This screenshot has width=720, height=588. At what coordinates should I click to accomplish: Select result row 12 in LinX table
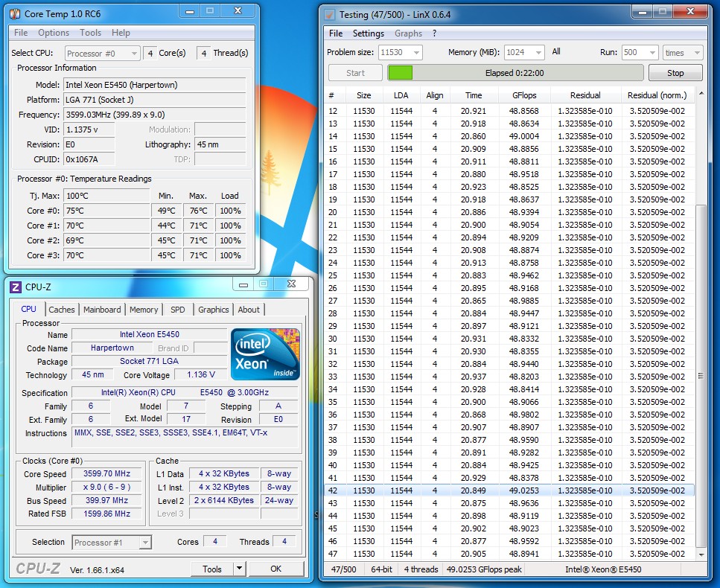pos(509,111)
